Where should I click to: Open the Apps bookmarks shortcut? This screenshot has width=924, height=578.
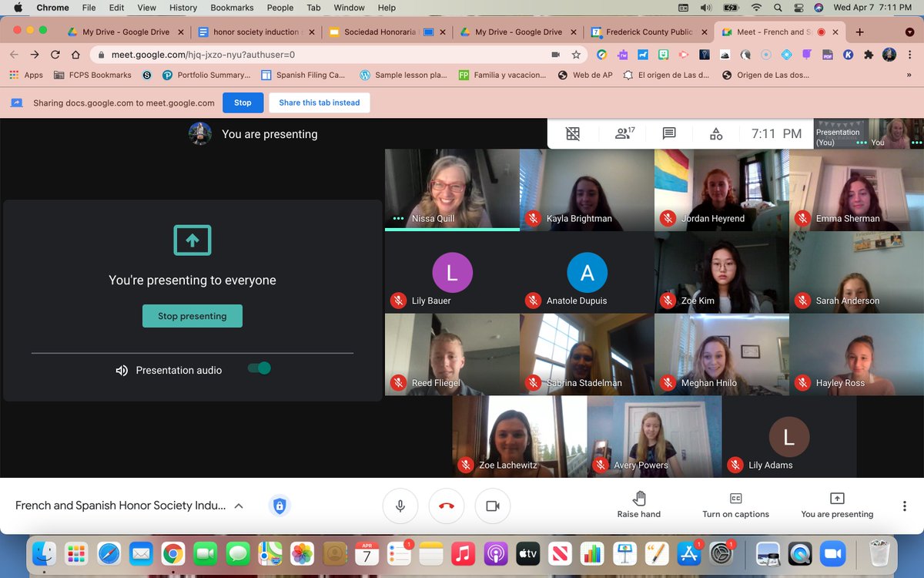pos(26,75)
